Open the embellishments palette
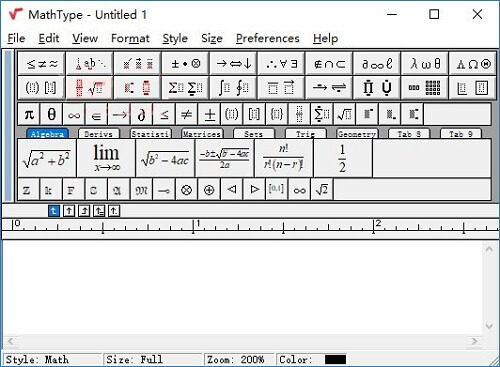The image size is (500, 367). point(137,63)
